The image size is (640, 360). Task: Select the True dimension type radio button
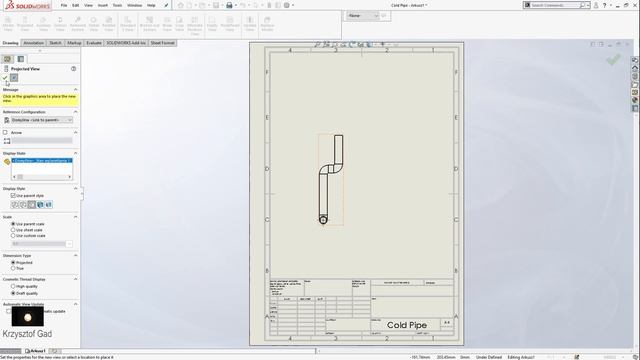tap(13, 268)
